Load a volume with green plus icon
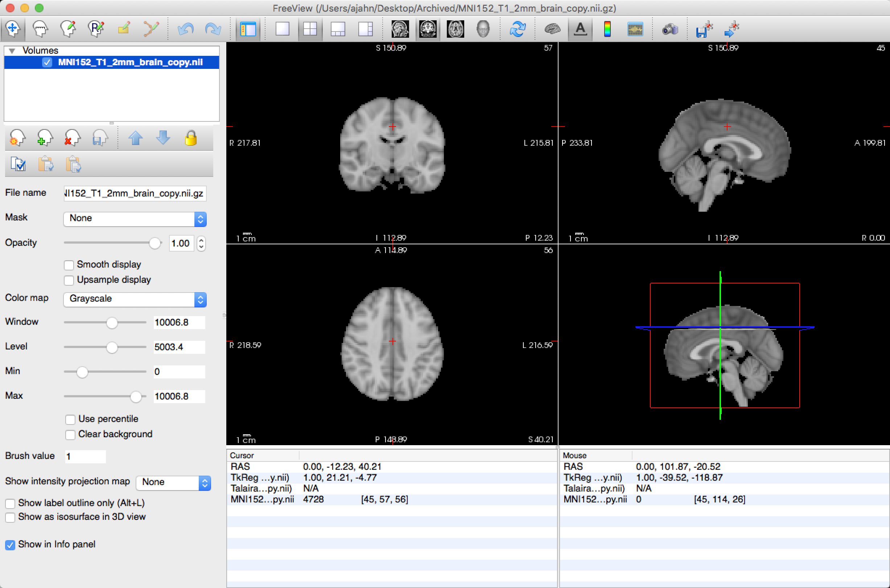 [45, 138]
